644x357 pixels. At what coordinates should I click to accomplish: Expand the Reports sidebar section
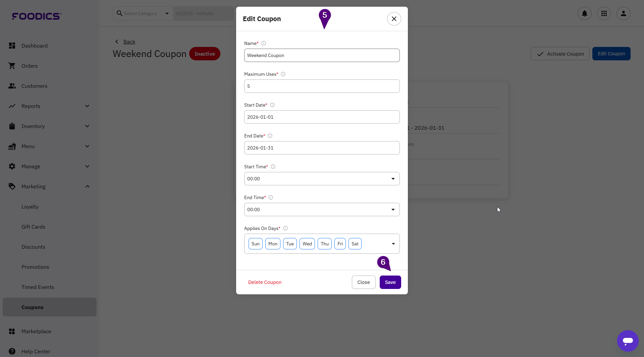tap(49, 106)
